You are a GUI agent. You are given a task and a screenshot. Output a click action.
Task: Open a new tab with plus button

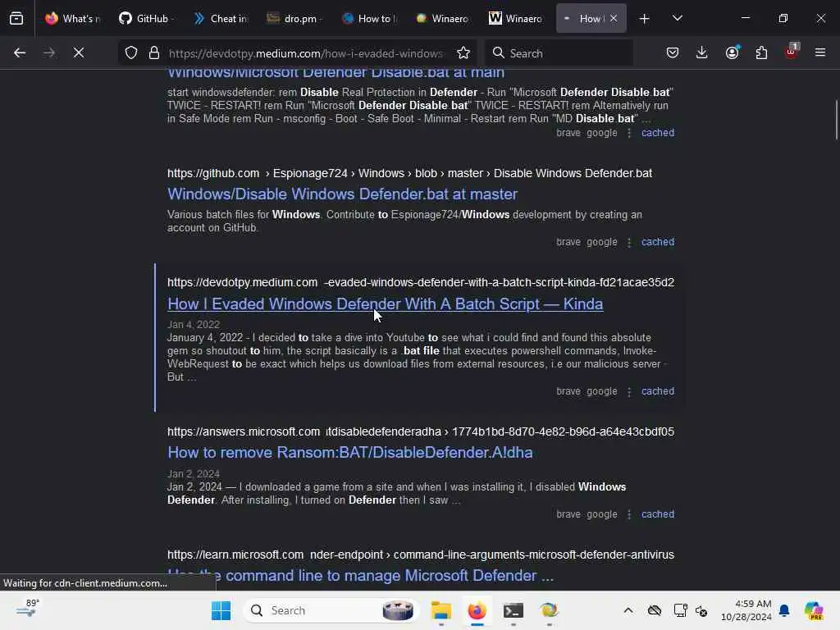click(x=645, y=19)
